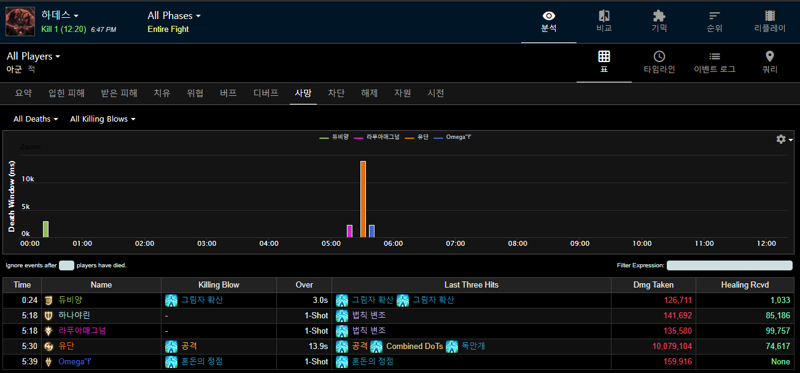The width and height of the screenshot is (800, 373).
Task: Switch to the 차단 tab
Action: point(336,93)
